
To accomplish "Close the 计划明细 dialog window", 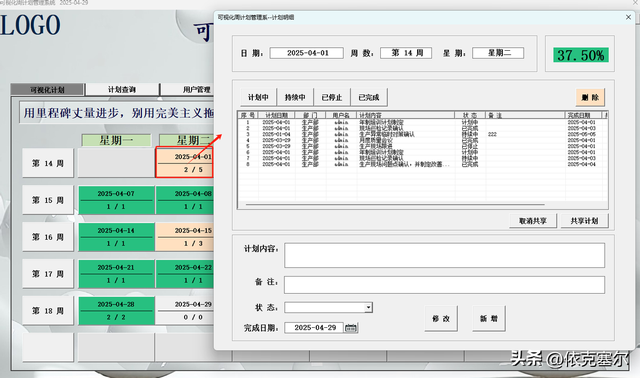I will [x=628, y=17].
